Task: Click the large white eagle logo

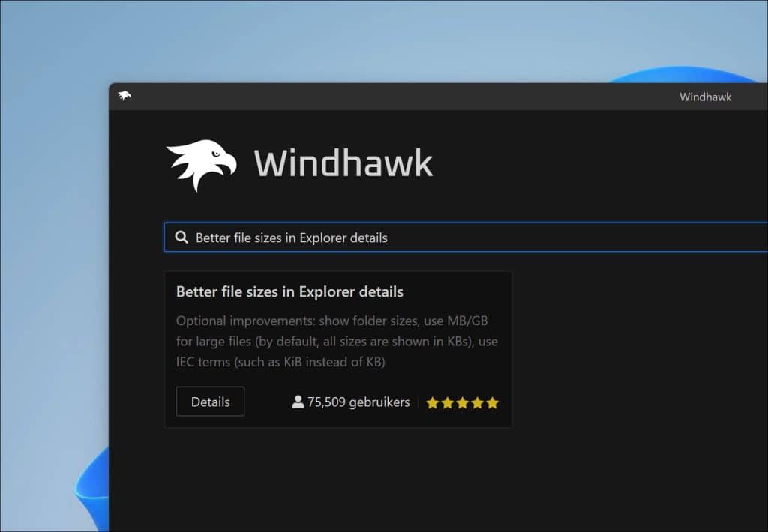Action: (x=200, y=165)
